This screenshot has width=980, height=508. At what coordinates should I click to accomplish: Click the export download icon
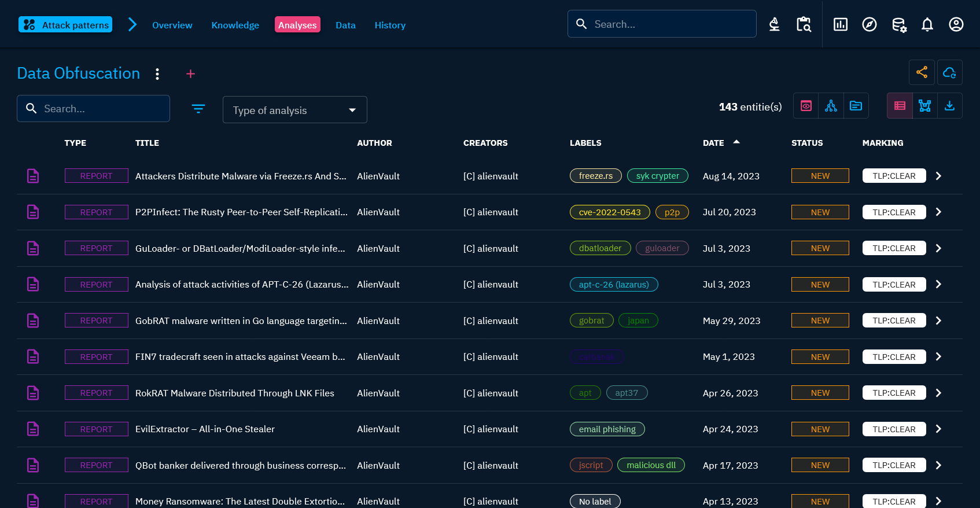pyautogui.click(x=949, y=106)
